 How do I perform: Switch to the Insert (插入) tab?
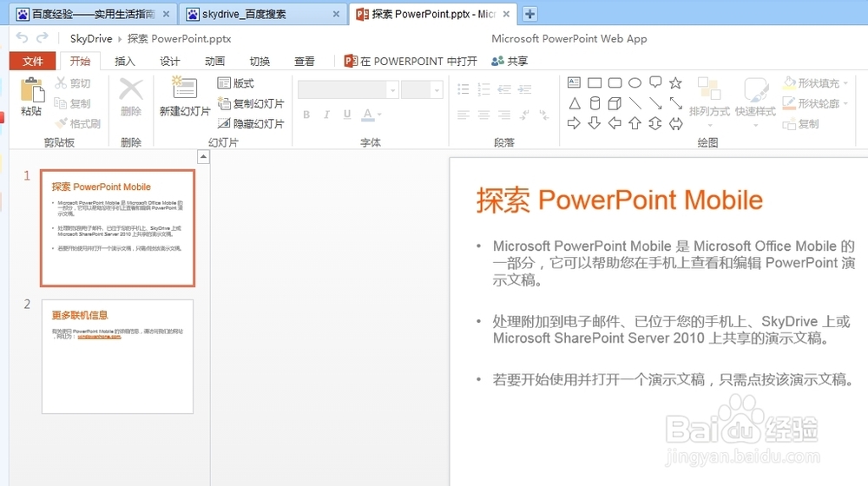pos(124,61)
